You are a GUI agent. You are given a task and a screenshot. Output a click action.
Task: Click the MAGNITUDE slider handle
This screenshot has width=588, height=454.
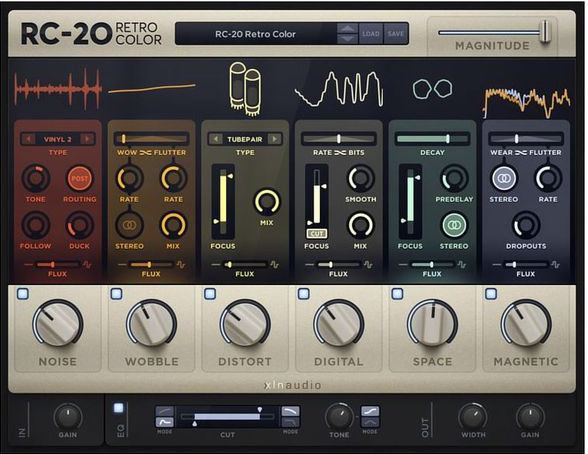(x=545, y=32)
